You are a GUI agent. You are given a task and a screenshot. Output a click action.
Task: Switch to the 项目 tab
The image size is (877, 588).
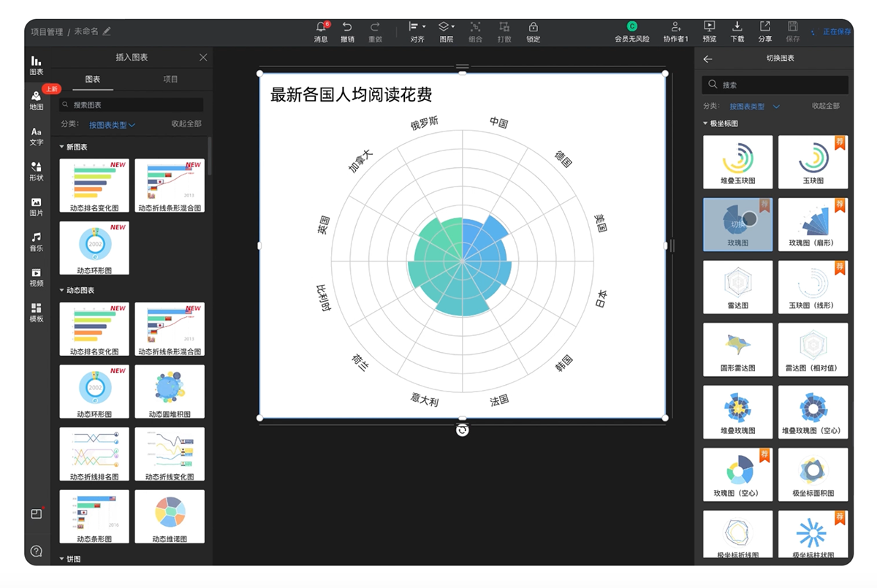pyautogui.click(x=170, y=79)
